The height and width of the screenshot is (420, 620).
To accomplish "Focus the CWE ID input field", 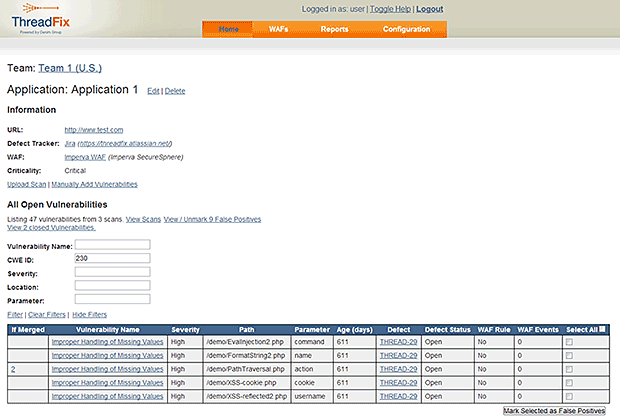I will coord(112,258).
